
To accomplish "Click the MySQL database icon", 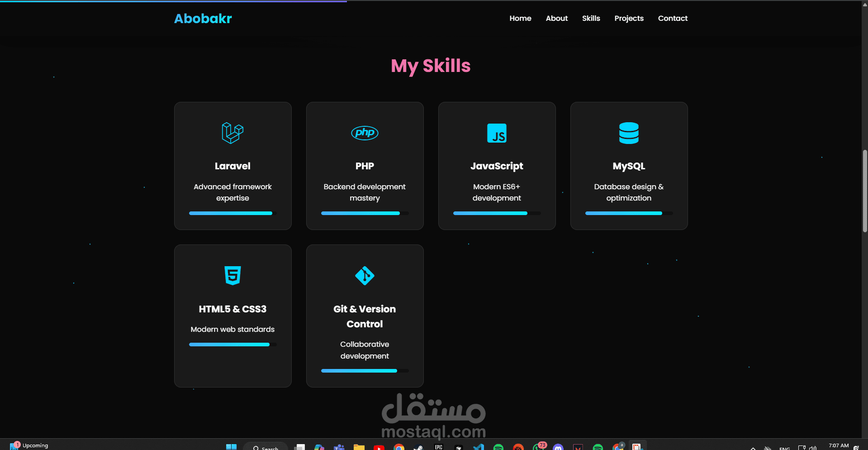I will (x=629, y=133).
